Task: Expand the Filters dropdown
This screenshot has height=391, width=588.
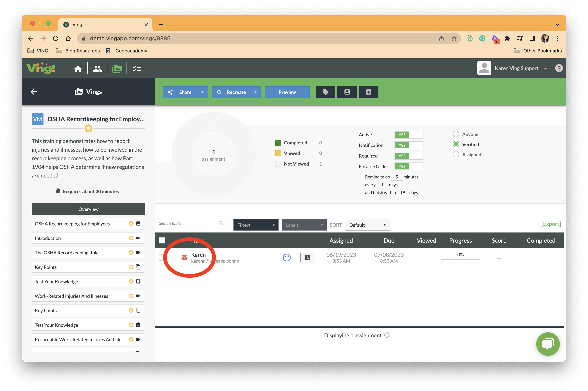Action: pyautogui.click(x=256, y=225)
